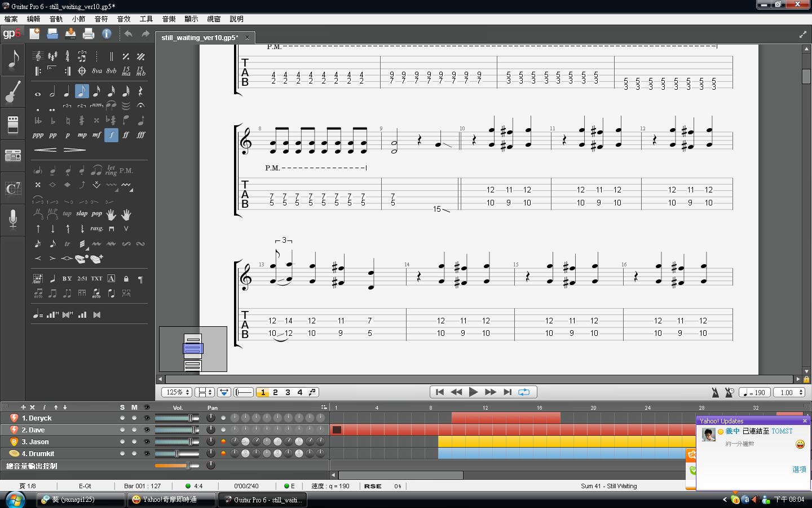Toggle the loop playback button
This screenshot has width=812, height=508.
(x=524, y=392)
